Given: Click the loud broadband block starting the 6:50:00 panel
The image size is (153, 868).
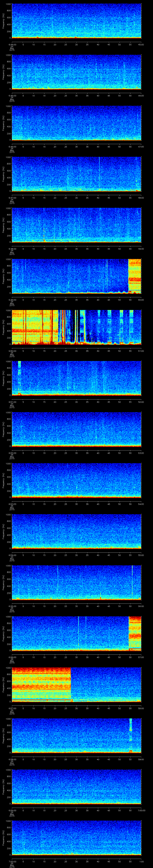Looking at the screenshot, I should tap(35, 327).
